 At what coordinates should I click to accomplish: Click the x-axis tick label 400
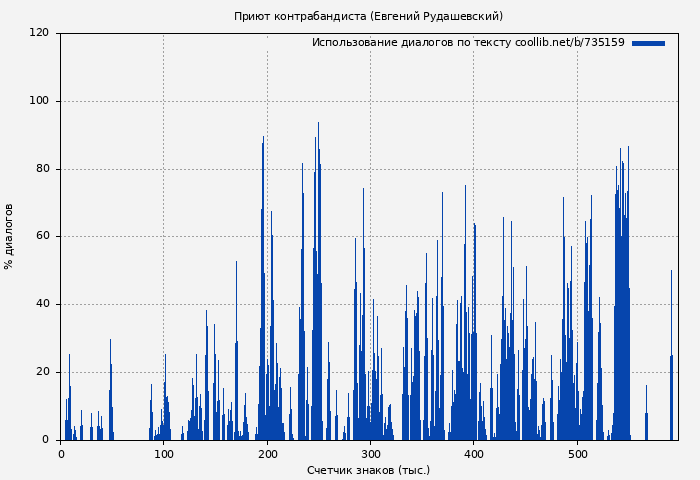[474, 455]
